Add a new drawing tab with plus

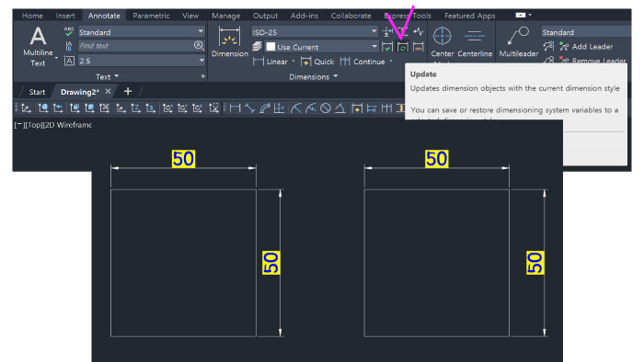pos(128,92)
